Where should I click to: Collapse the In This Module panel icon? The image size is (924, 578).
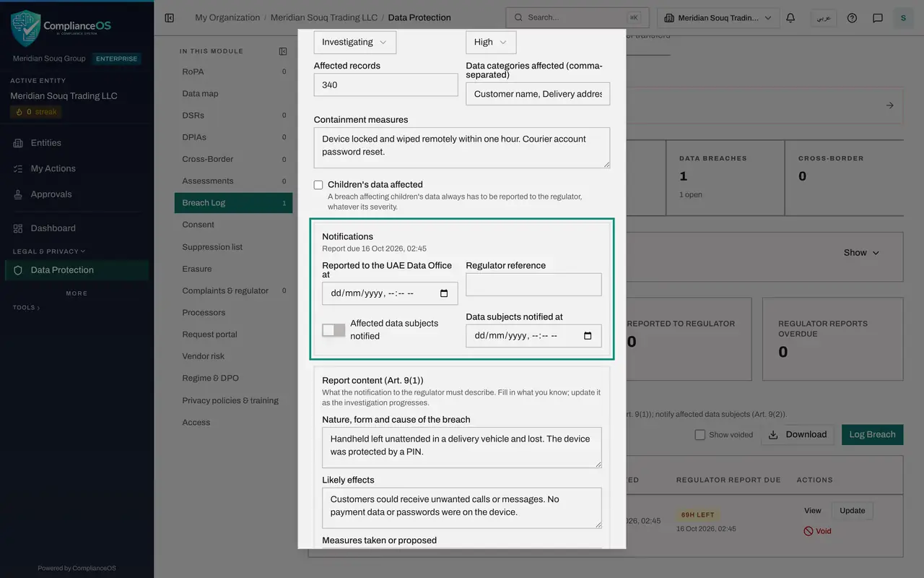(x=283, y=51)
